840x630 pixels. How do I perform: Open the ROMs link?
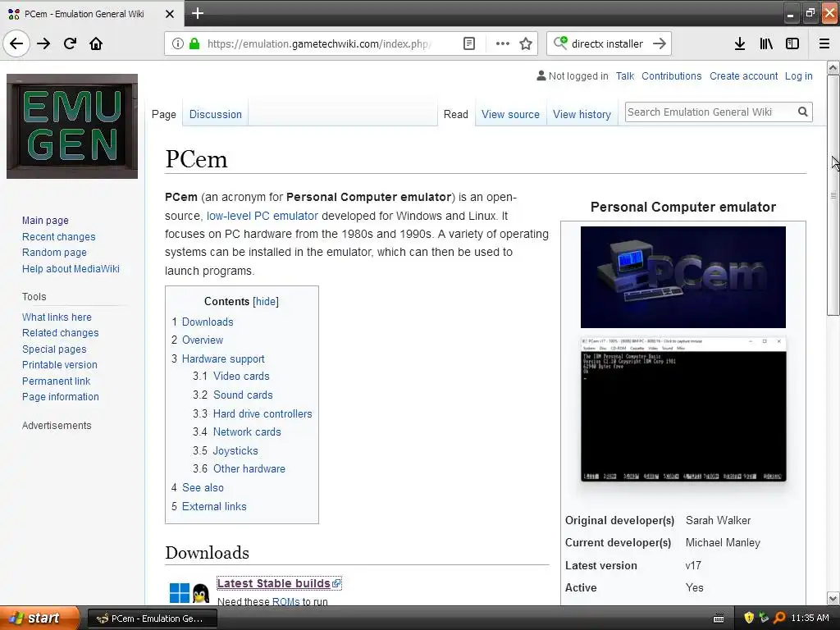(x=286, y=601)
